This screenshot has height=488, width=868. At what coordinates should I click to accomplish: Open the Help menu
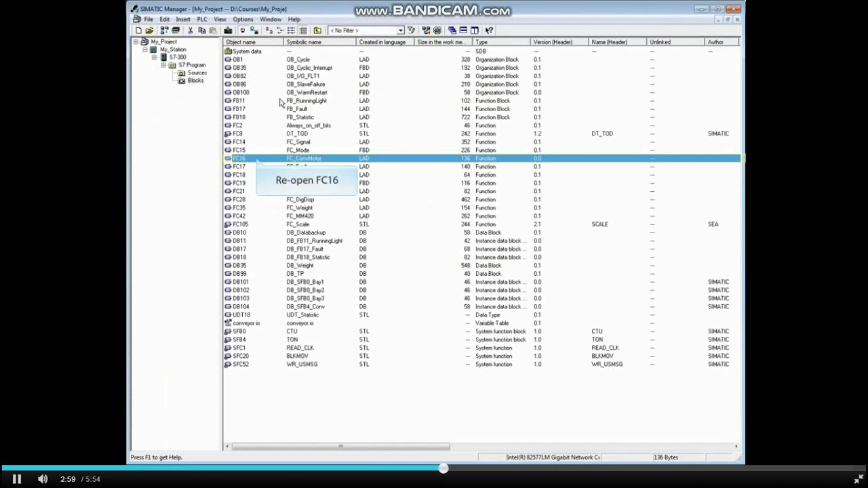294,19
